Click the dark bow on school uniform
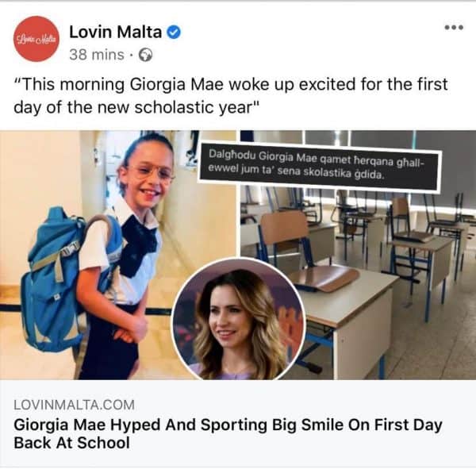 pos(137,244)
